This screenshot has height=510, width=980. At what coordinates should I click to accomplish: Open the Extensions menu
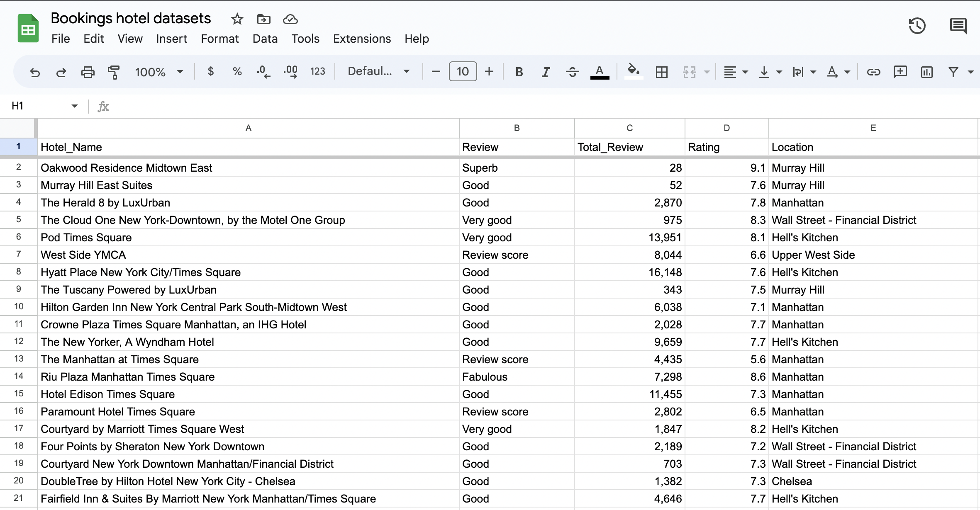pos(361,39)
